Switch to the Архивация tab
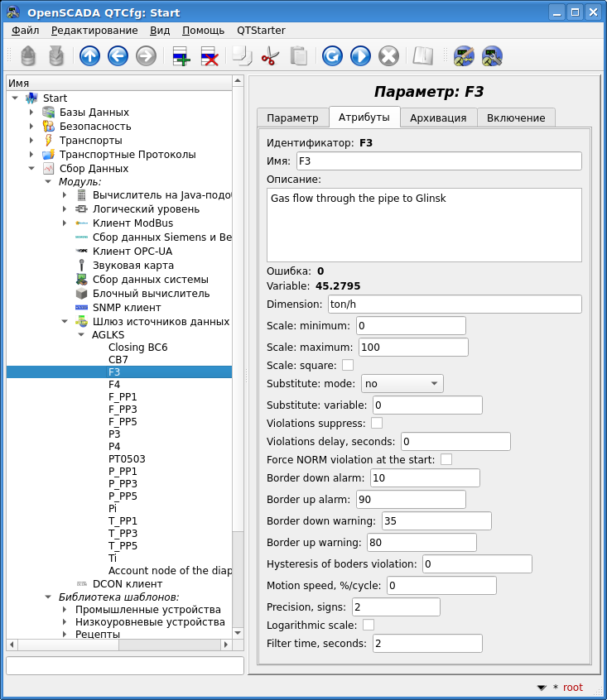Viewport: 607px width, 700px height. click(x=438, y=117)
